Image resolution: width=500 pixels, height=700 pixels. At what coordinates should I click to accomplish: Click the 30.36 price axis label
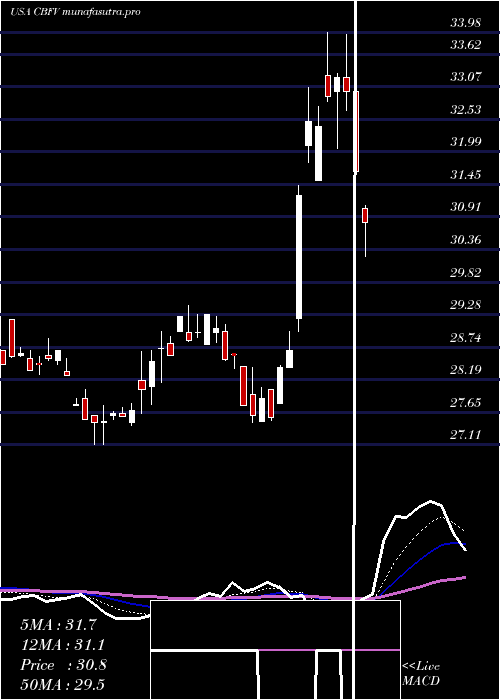[x=466, y=240]
